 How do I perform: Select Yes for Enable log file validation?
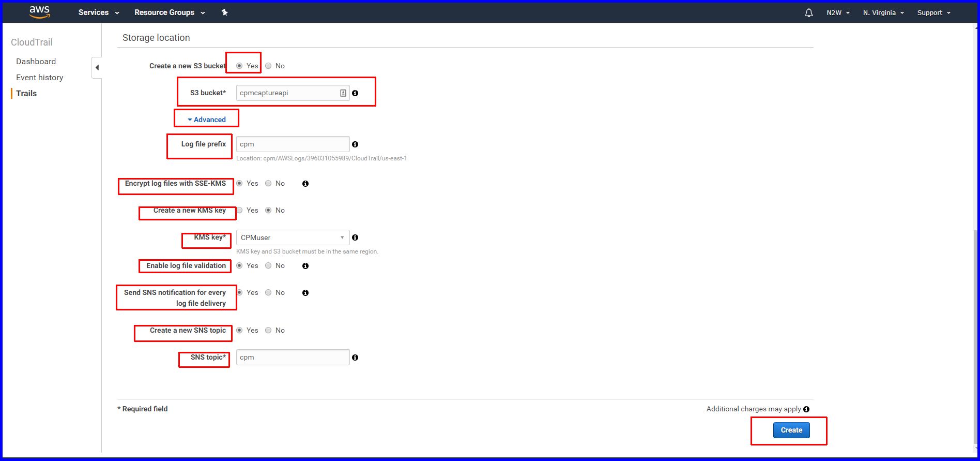(239, 265)
